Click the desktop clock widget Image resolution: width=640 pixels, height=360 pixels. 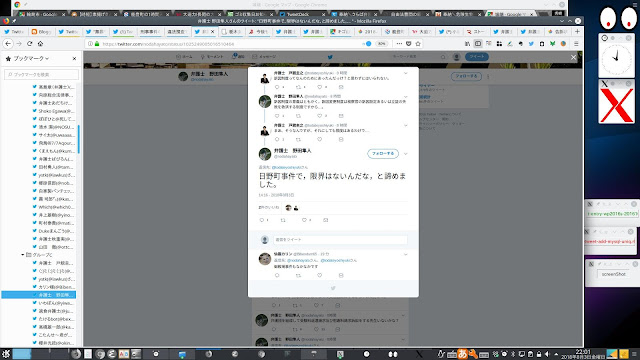click(616, 59)
